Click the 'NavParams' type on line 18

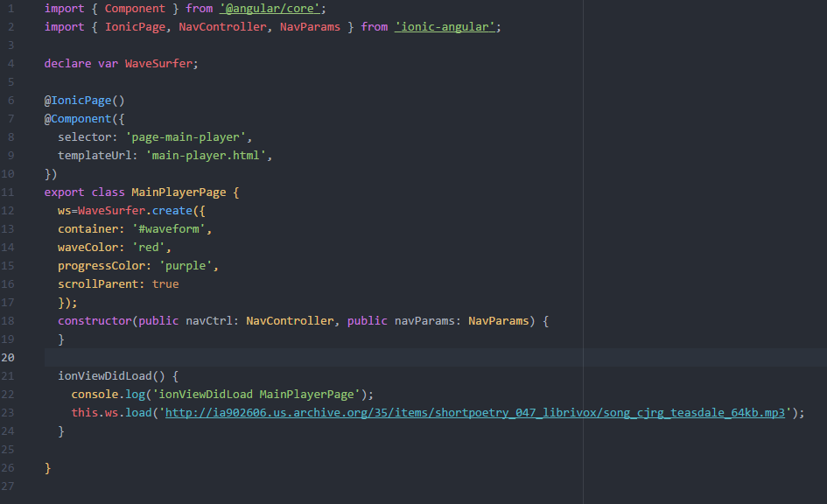[x=499, y=321]
